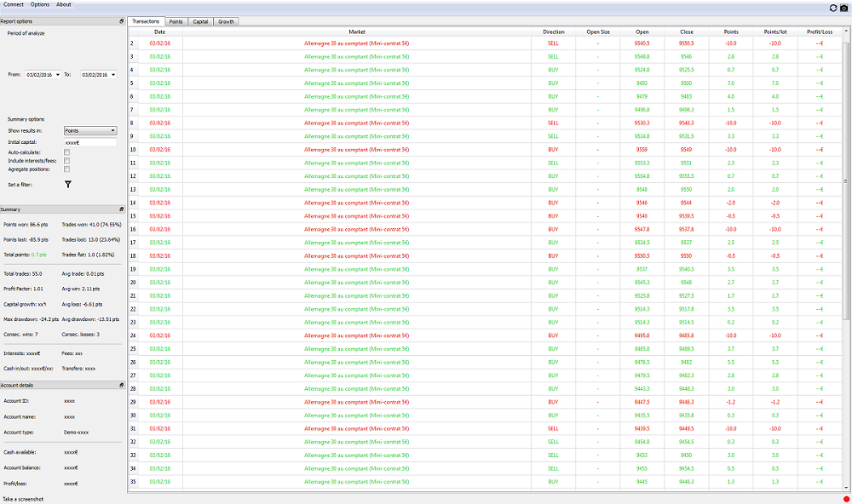Float the Report options panel
Image resolution: width=852 pixels, height=504 pixels.
click(x=121, y=21)
